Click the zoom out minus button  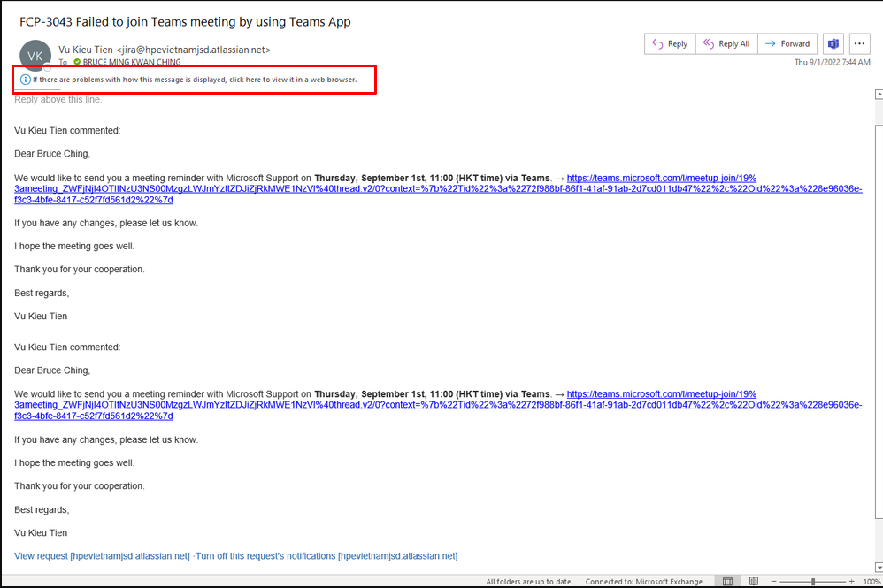tap(774, 581)
